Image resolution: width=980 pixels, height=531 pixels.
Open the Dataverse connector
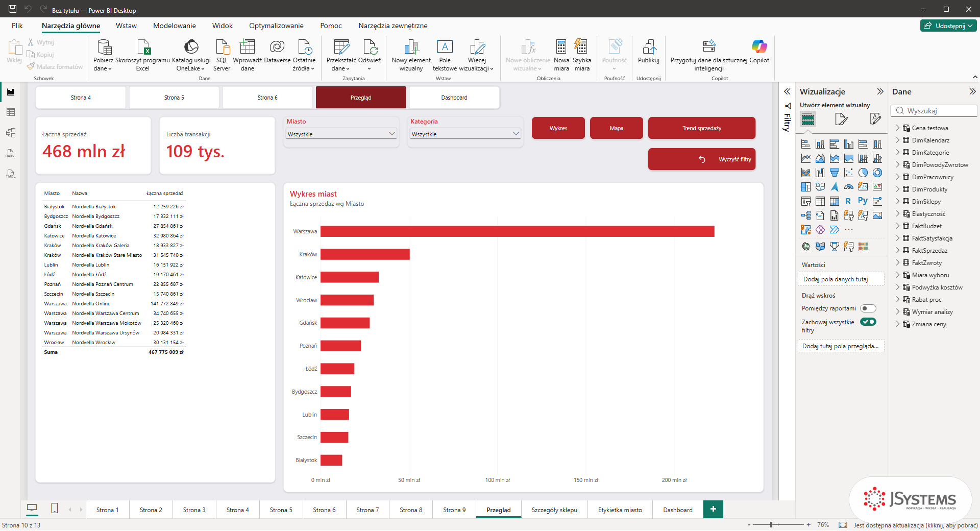pos(277,51)
